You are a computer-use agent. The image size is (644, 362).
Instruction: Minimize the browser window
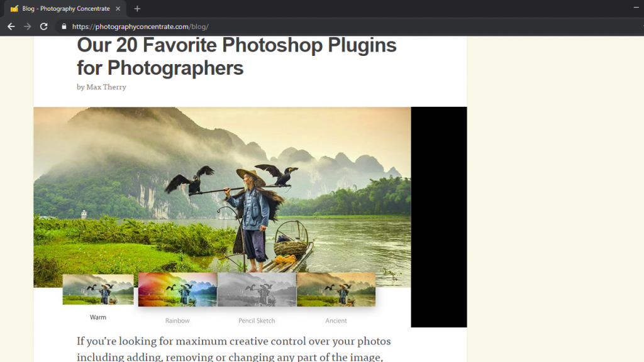pyautogui.click(x=636, y=8)
